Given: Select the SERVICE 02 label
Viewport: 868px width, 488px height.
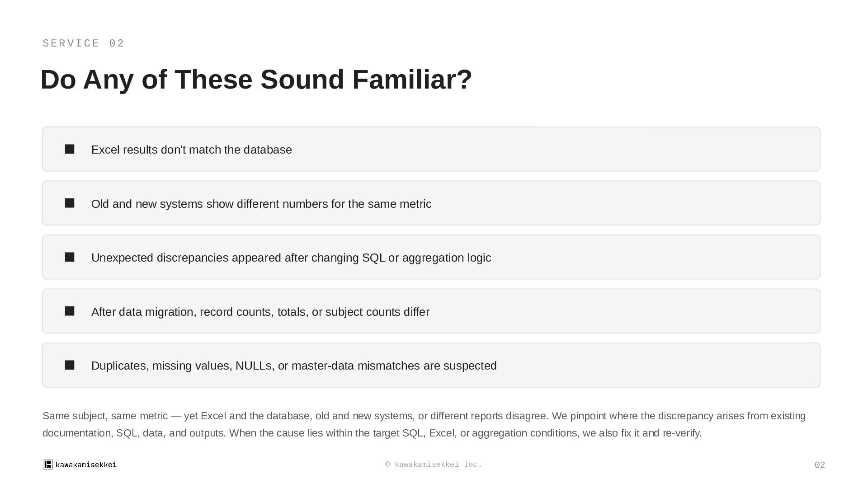Looking at the screenshot, I should pyautogui.click(x=84, y=43).
